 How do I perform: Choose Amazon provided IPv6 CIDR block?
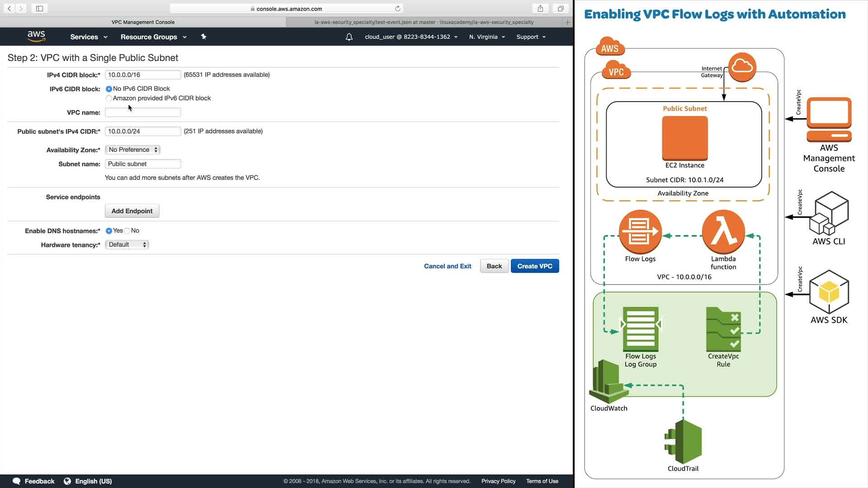109,99
